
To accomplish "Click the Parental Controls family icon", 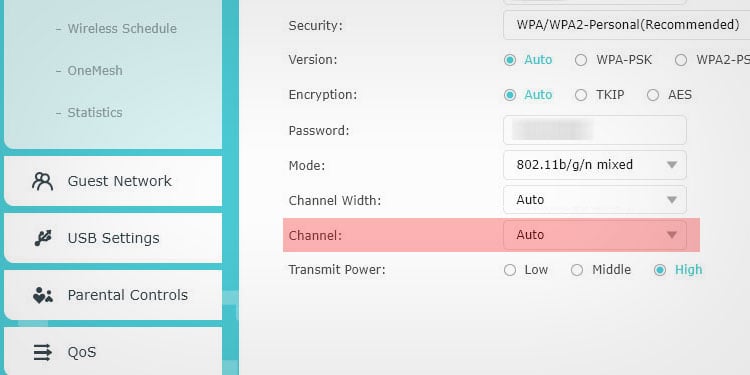I will click(43, 296).
